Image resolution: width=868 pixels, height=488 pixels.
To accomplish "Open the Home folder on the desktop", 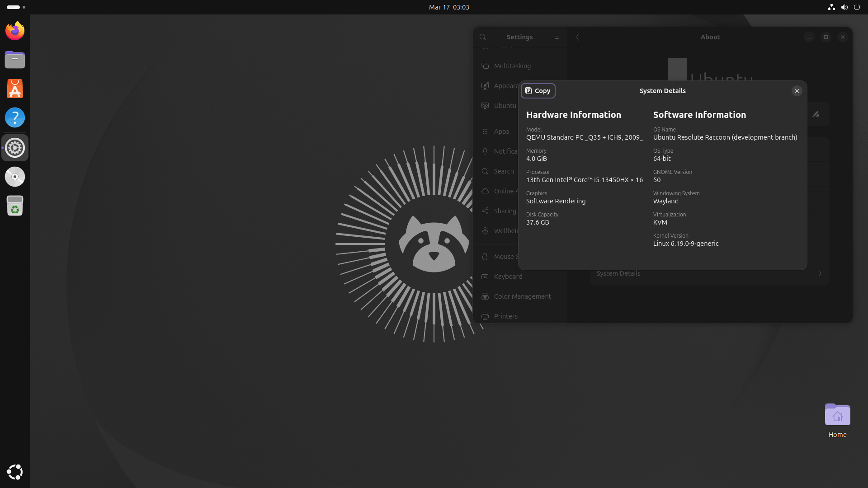I will pyautogui.click(x=837, y=415).
